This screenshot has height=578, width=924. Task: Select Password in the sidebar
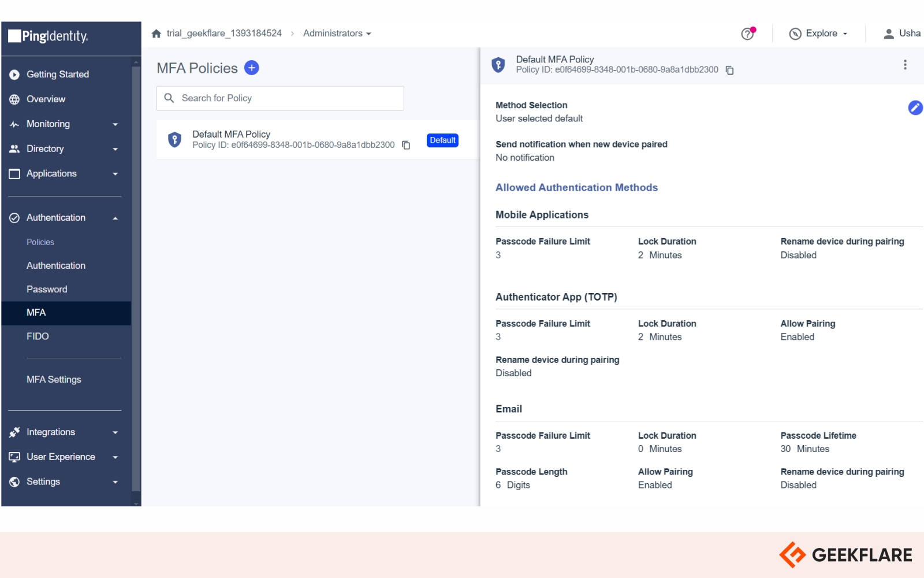[x=47, y=289]
